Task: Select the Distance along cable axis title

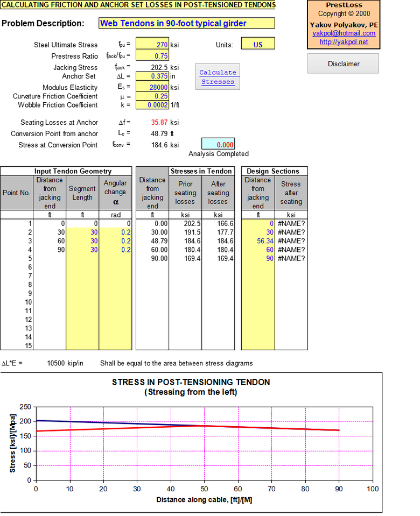Action: click(x=204, y=500)
